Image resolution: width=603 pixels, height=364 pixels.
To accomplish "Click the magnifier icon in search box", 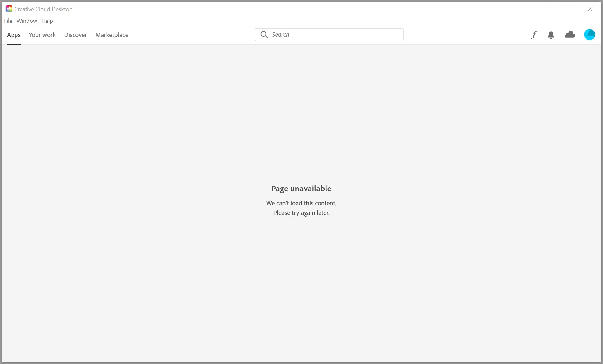I will [264, 35].
